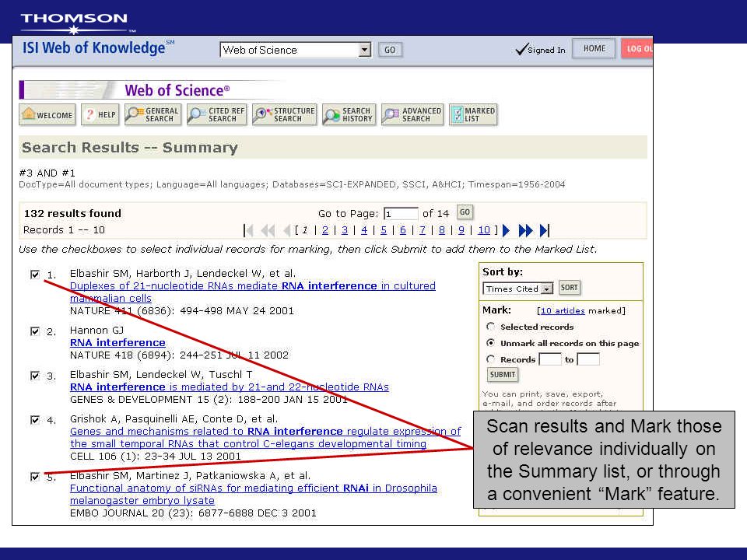This screenshot has width=747, height=560.
Task: Go to results page 10
Action: 483,230
